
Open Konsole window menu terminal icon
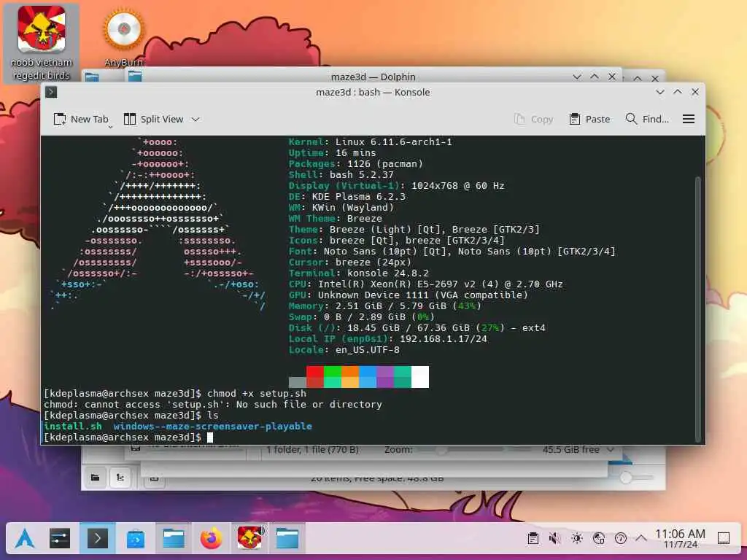point(51,92)
